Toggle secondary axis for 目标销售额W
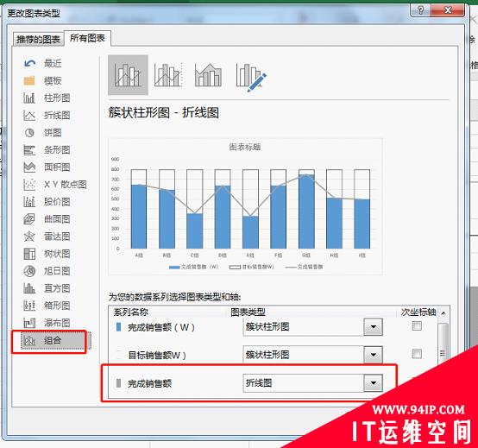This screenshot has width=478, height=448. click(x=417, y=354)
